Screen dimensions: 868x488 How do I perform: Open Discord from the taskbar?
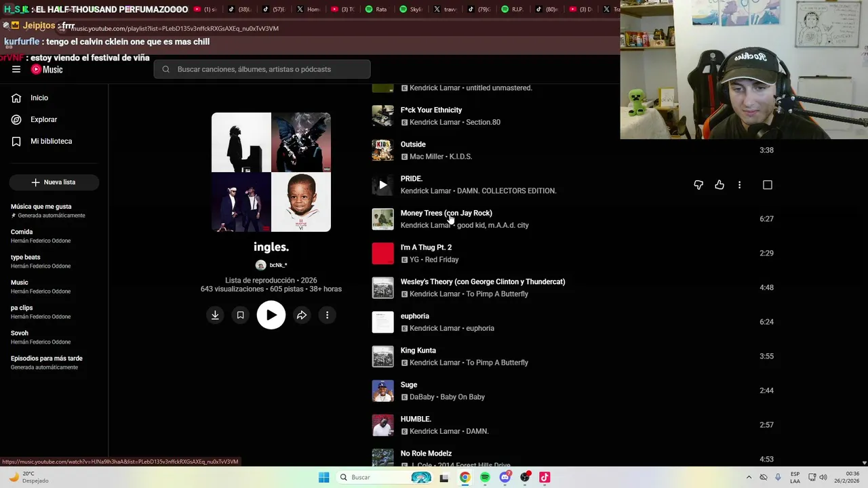coord(505,477)
